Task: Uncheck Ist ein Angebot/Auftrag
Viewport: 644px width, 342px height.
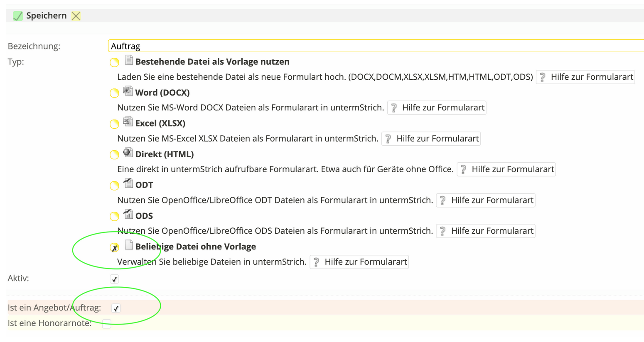Action: pos(116,308)
